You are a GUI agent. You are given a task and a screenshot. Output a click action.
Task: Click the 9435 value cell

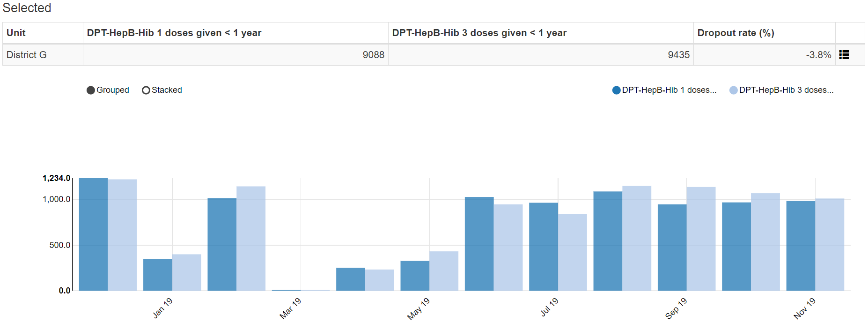[541, 55]
